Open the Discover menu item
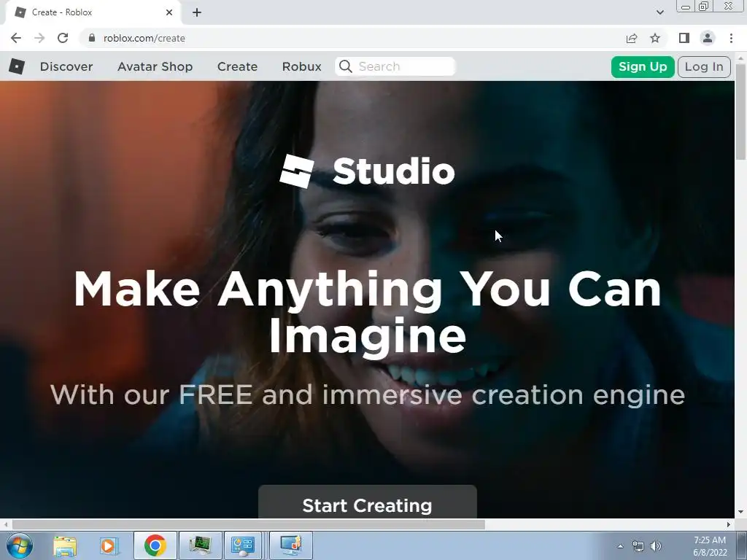 tap(66, 66)
